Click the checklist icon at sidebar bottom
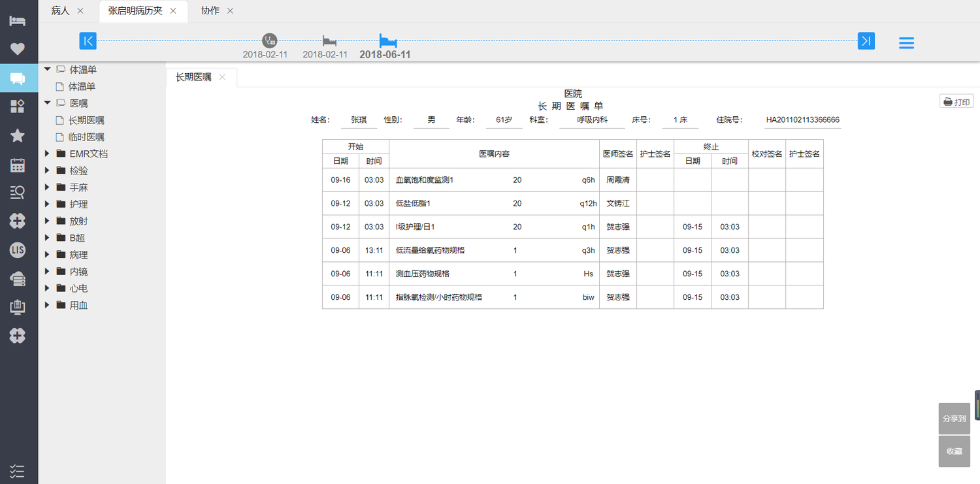The width and height of the screenshot is (980, 484). point(18,470)
